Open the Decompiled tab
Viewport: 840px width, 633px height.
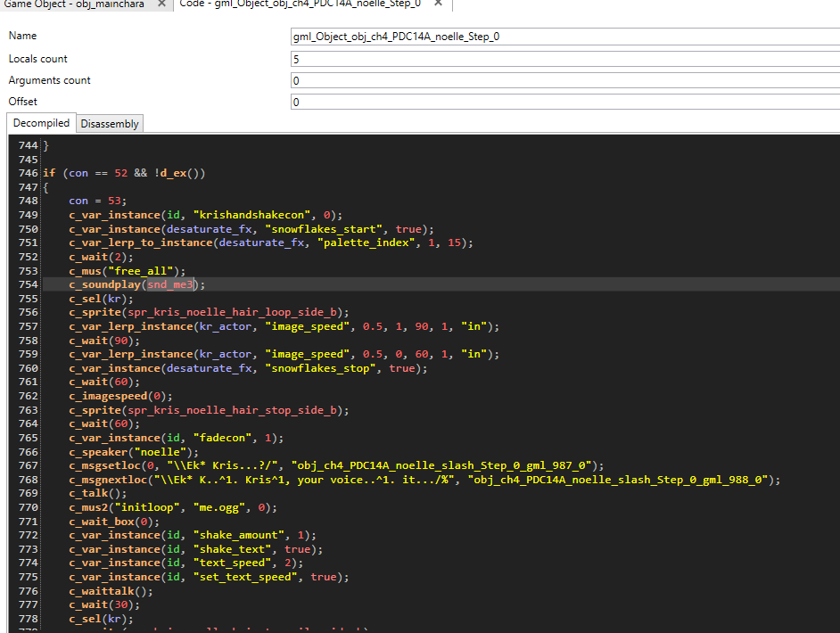point(41,123)
